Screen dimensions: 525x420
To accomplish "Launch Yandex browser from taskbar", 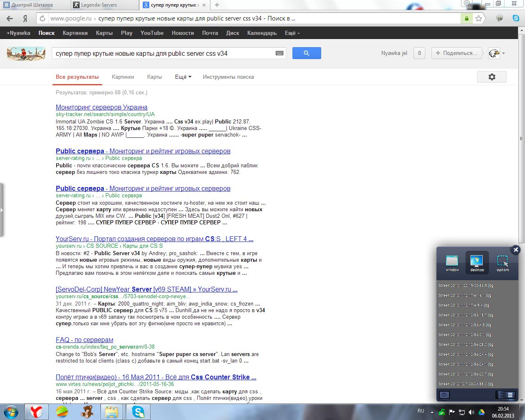I will coord(36,412).
